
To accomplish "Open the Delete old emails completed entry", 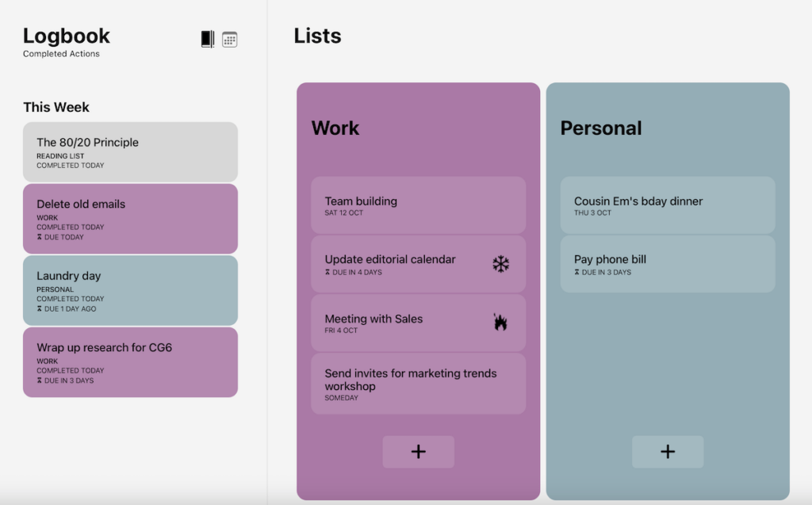I will point(130,218).
